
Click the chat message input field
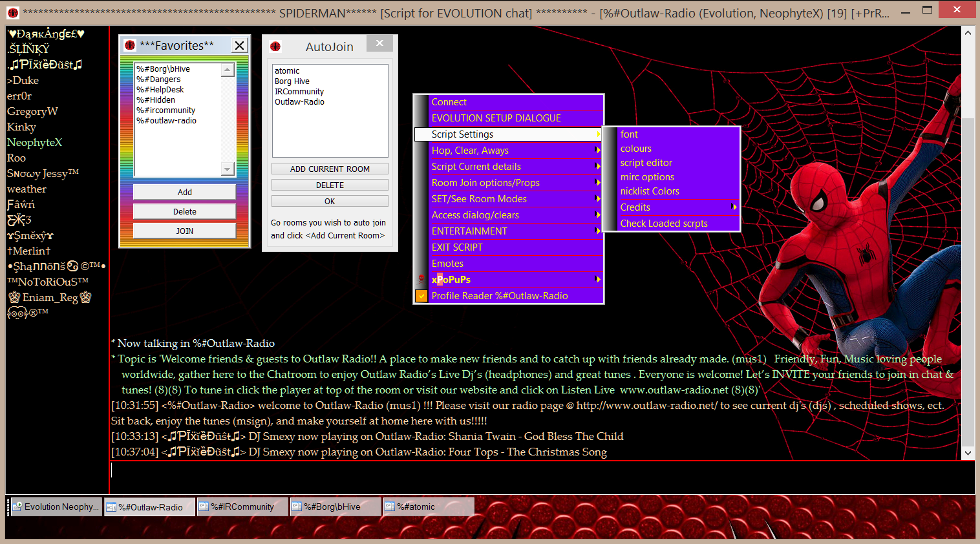pyautogui.click(x=542, y=477)
